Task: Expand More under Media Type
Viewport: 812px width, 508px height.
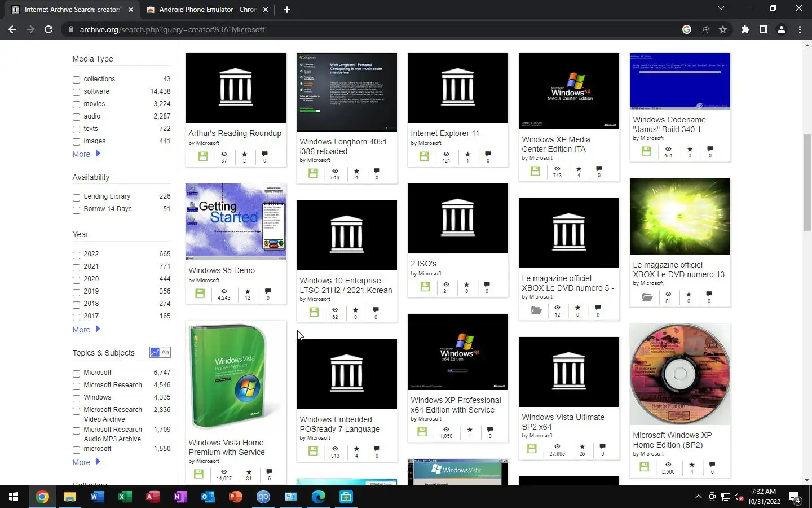Action: (86, 154)
